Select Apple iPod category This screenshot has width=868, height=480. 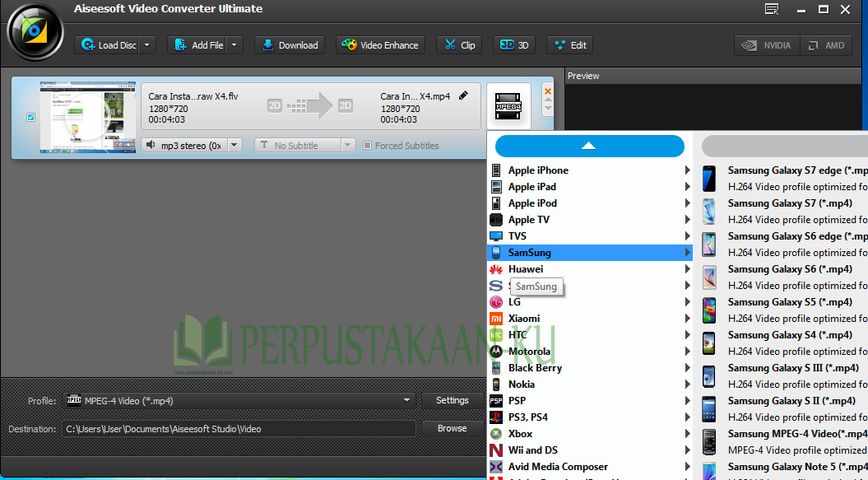(x=590, y=203)
